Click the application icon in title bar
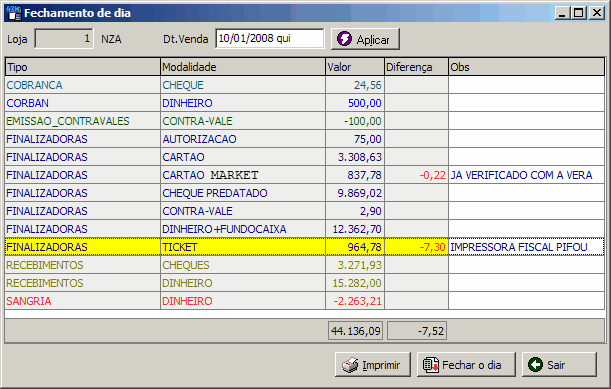Image resolution: width=611 pixels, height=389 pixels. pyautogui.click(x=14, y=13)
